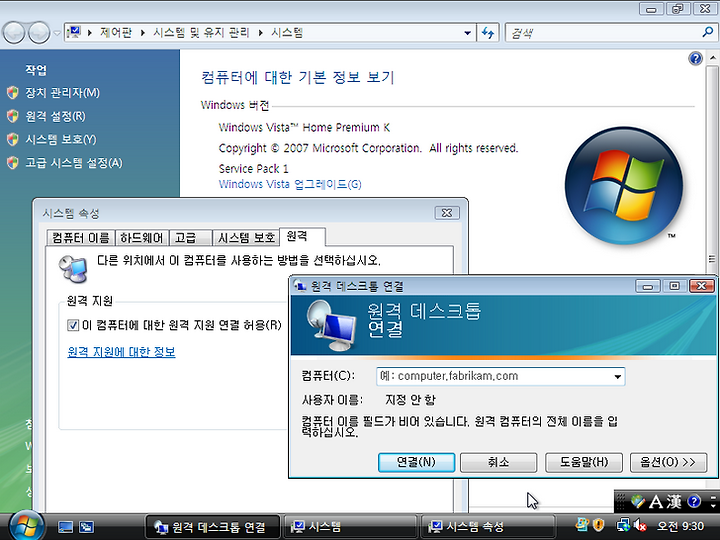Click the 연결(N) button

(x=416, y=462)
